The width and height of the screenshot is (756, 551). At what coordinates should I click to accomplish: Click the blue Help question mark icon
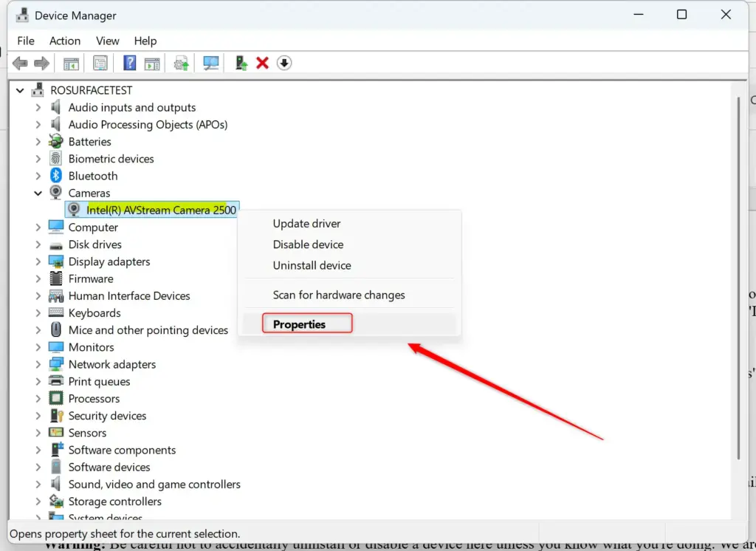[x=129, y=64]
